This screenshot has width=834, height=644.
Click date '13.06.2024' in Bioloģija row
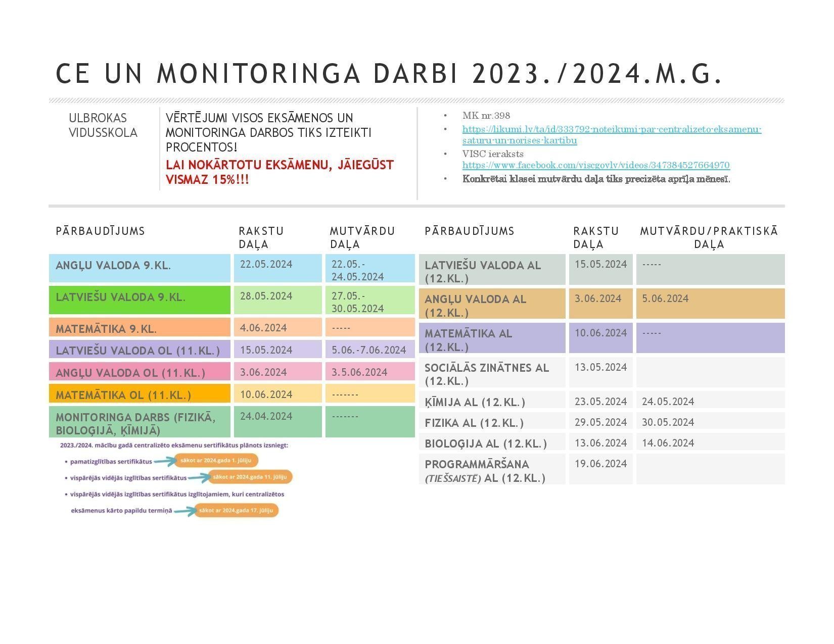(601, 443)
